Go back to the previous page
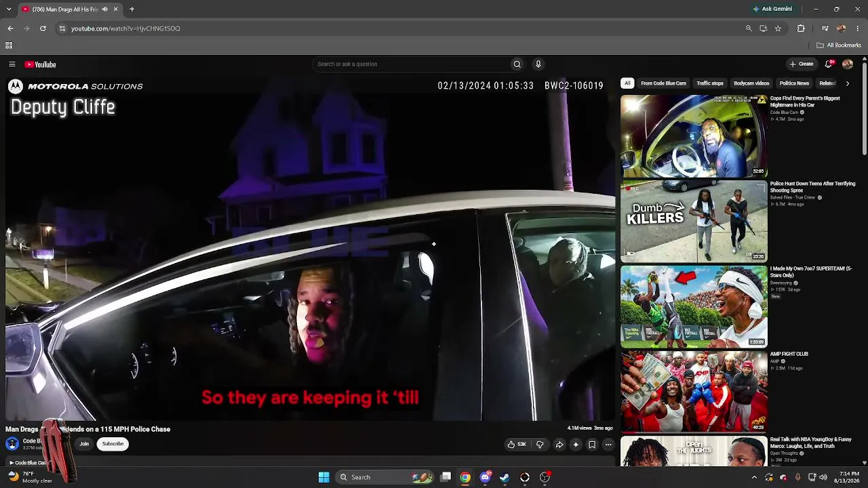The height and width of the screenshot is (488, 868). pyautogui.click(x=10, y=28)
